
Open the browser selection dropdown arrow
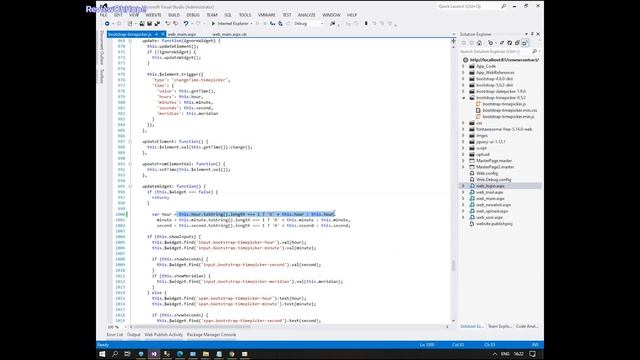251,24
